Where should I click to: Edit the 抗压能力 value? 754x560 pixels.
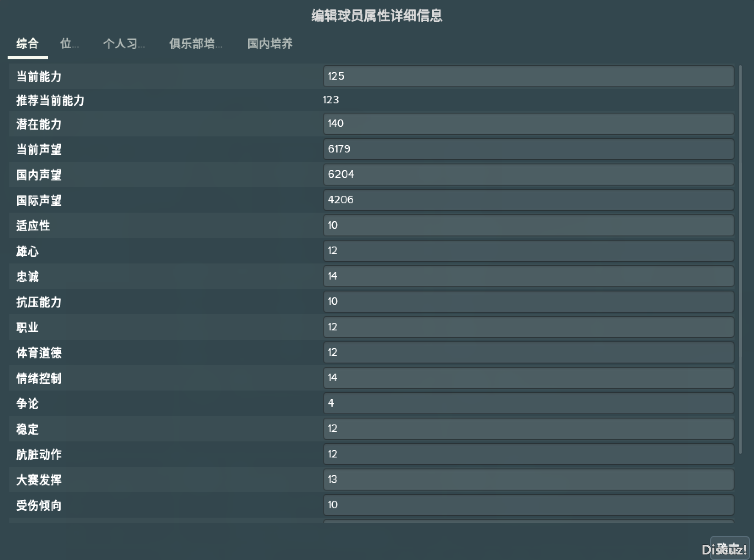[x=528, y=302]
